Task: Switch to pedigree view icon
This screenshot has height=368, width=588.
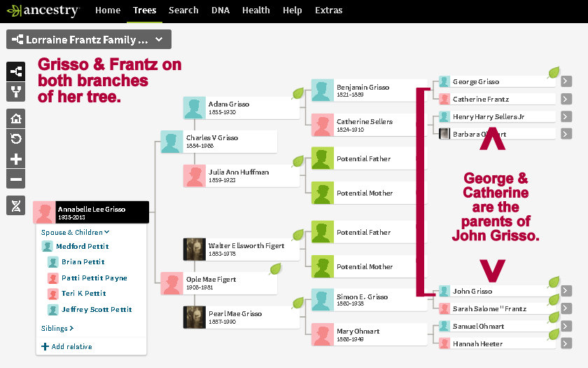Action: [x=16, y=71]
